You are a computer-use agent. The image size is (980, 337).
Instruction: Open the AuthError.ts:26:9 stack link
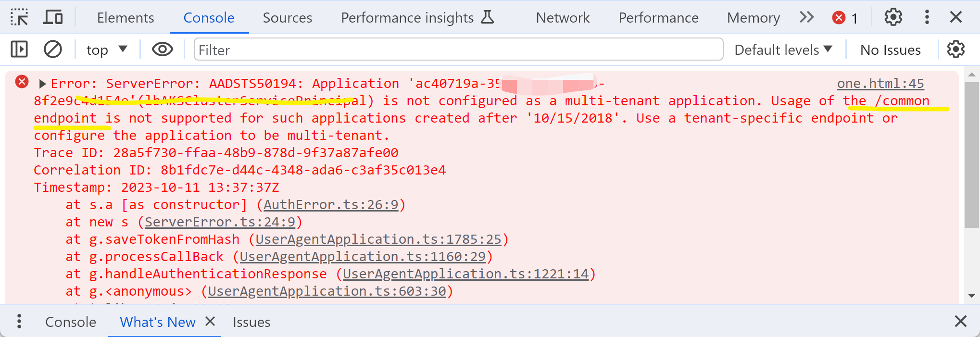pos(331,205)
